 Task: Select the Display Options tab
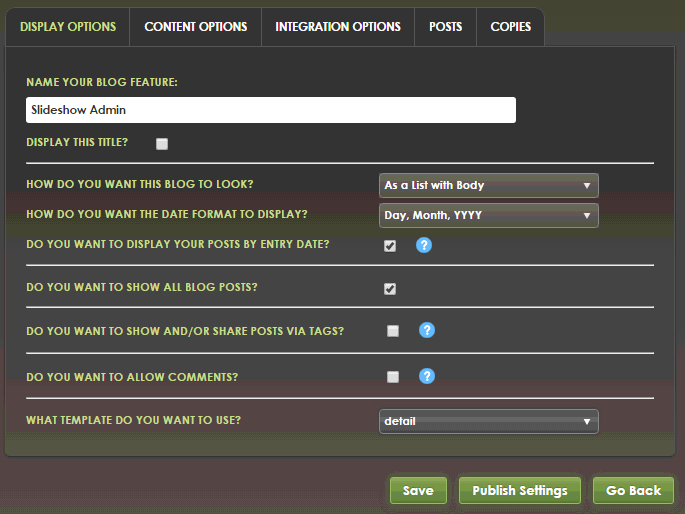pos(68,27)
